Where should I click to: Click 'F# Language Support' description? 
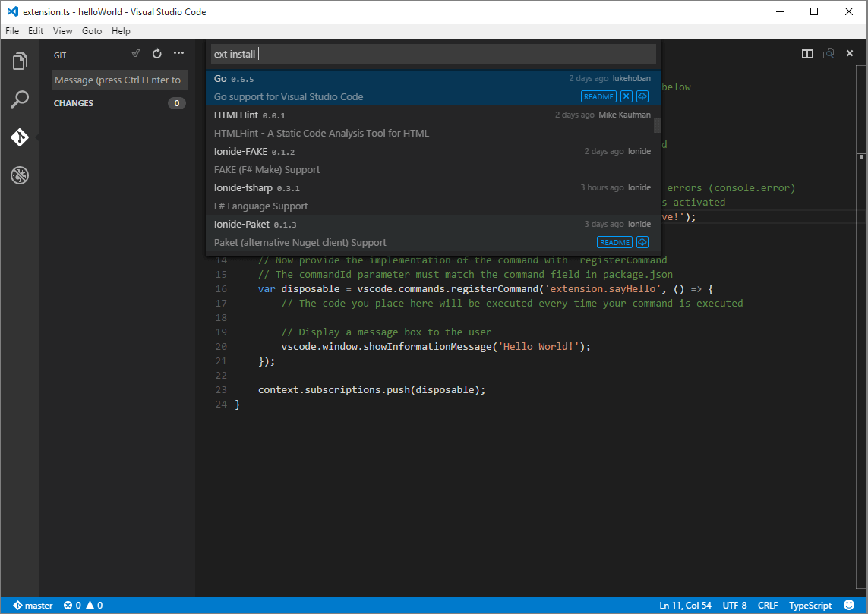pos(260,206)
